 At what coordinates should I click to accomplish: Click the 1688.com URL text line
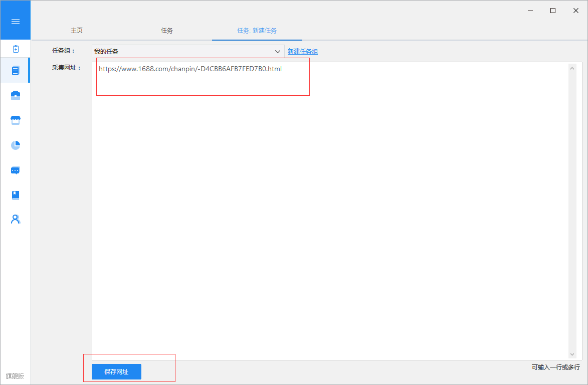pyautogui.click(x=190, y=69)
